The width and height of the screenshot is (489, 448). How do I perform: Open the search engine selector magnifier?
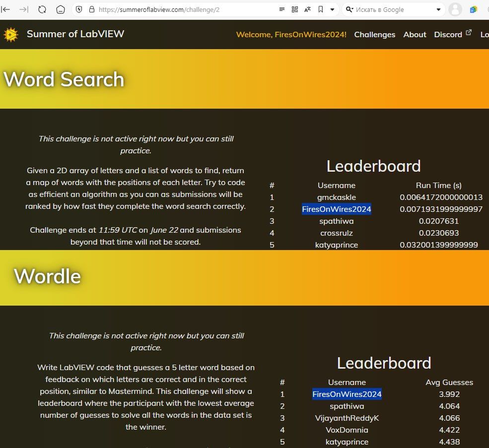point(349,9)
